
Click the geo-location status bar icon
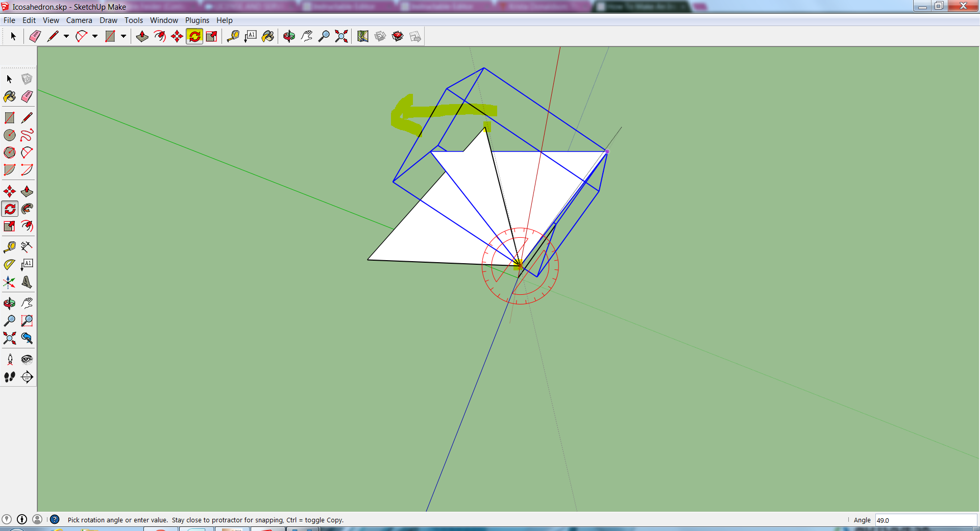7,519
